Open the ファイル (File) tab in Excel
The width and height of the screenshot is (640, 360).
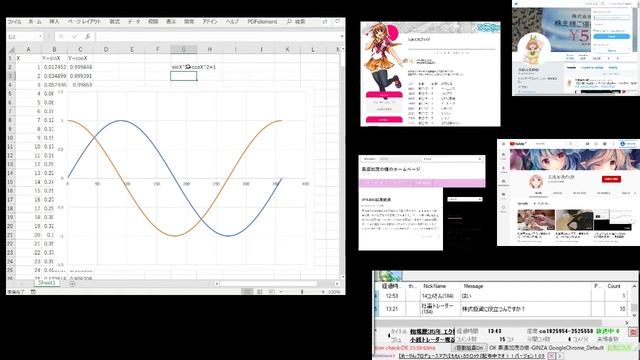14,22
